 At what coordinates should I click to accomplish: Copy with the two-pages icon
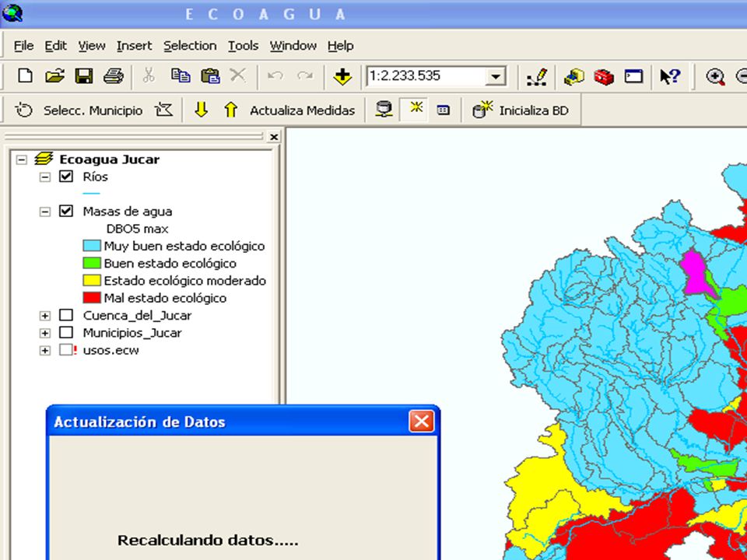point(181,75)
